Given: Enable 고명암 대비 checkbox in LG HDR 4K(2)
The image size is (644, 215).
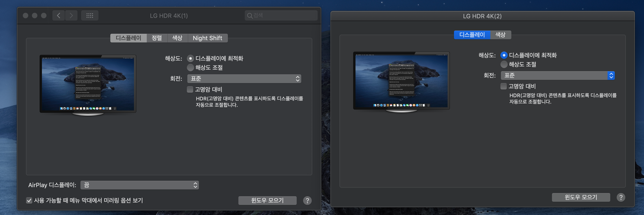Looking at the screenshot, I should pos(503,86).
